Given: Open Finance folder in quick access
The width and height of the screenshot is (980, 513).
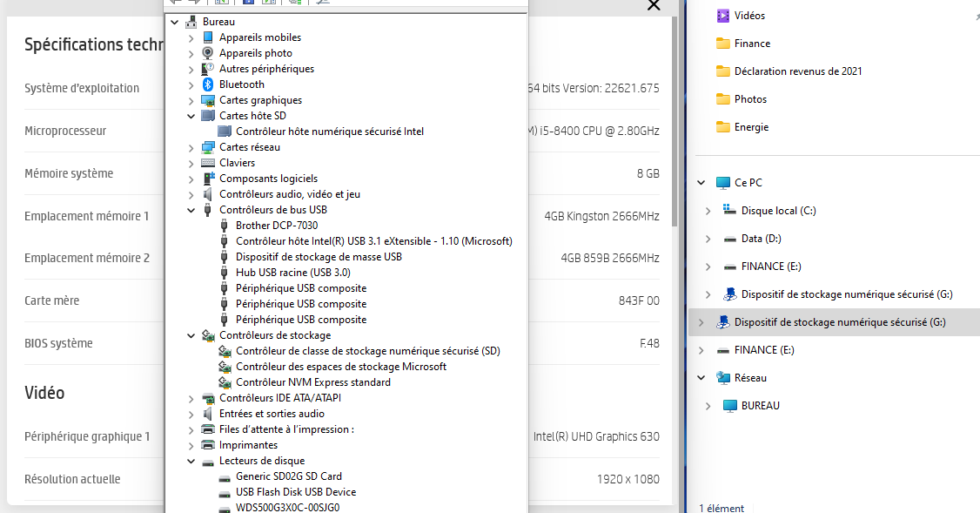Looking at the screenshot, I should click(x=752, y=44).
